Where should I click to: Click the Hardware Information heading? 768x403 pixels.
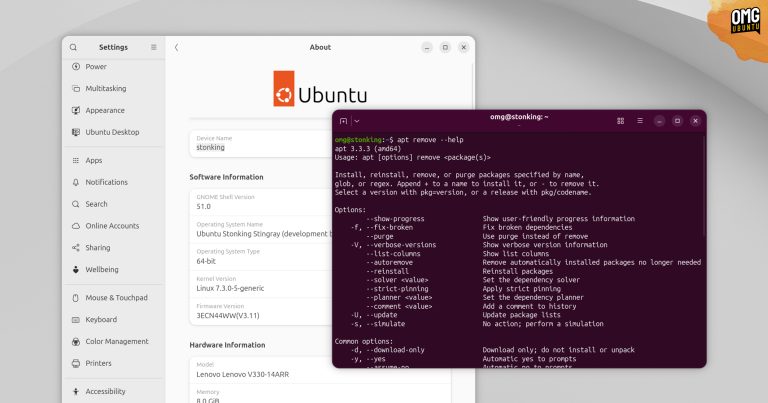[x=227, y=345]
